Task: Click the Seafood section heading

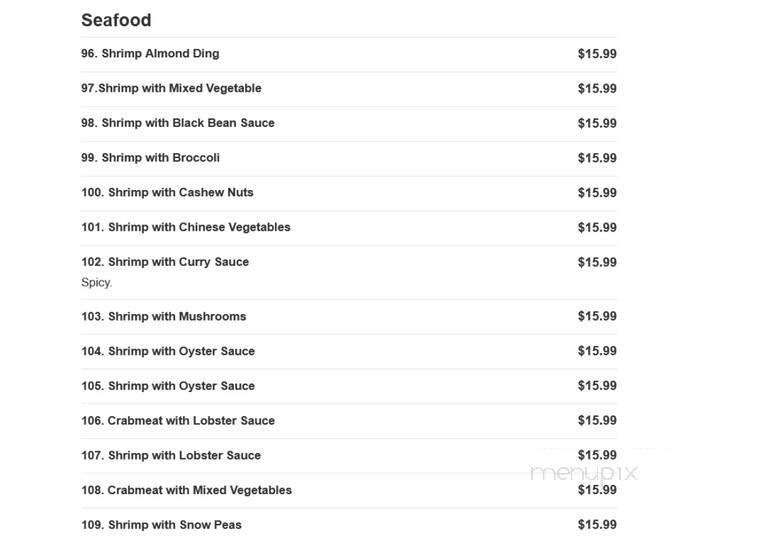Action: (x=116, y=20)
